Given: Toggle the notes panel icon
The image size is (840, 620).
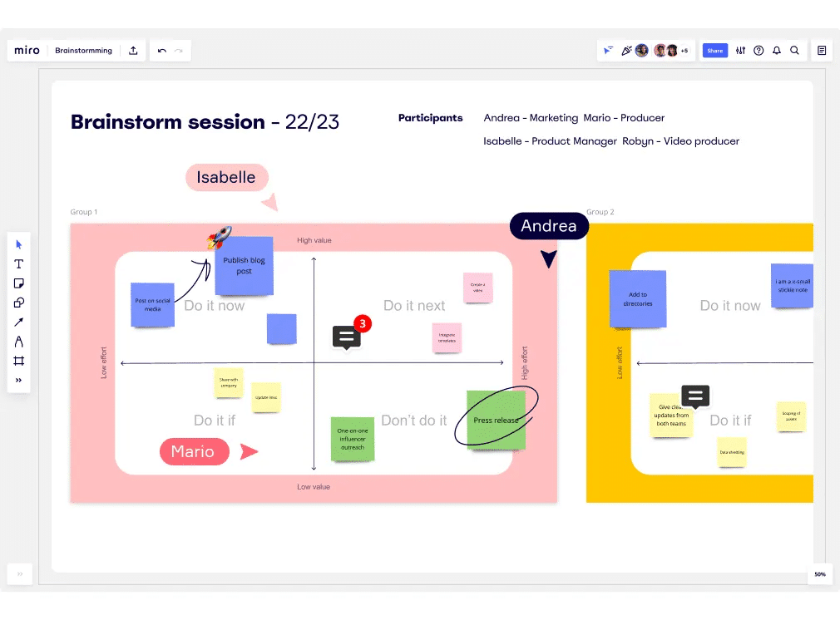Looking at the screenshot, I should (x=822, y=51).
